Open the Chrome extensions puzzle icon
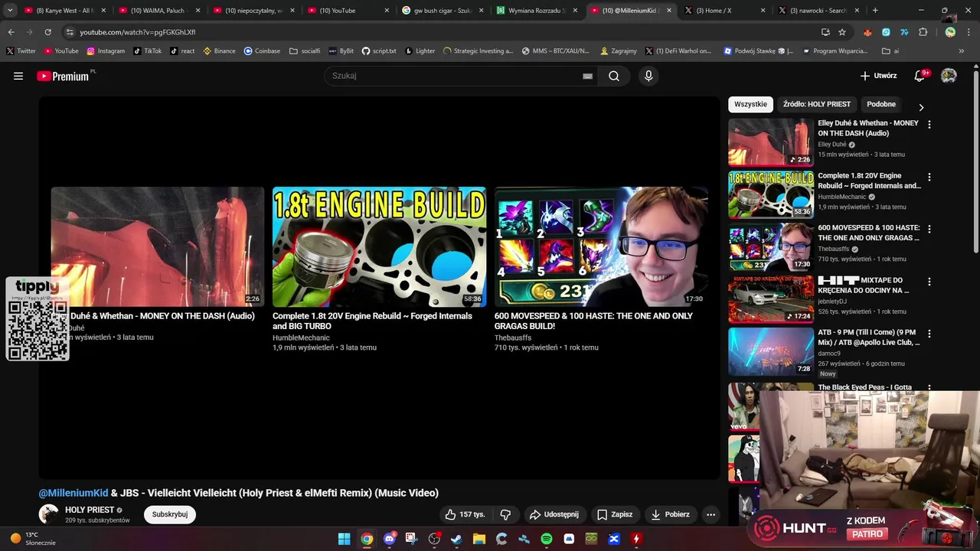The width and height of the screenshot is (980, 551). coord(923,32)
